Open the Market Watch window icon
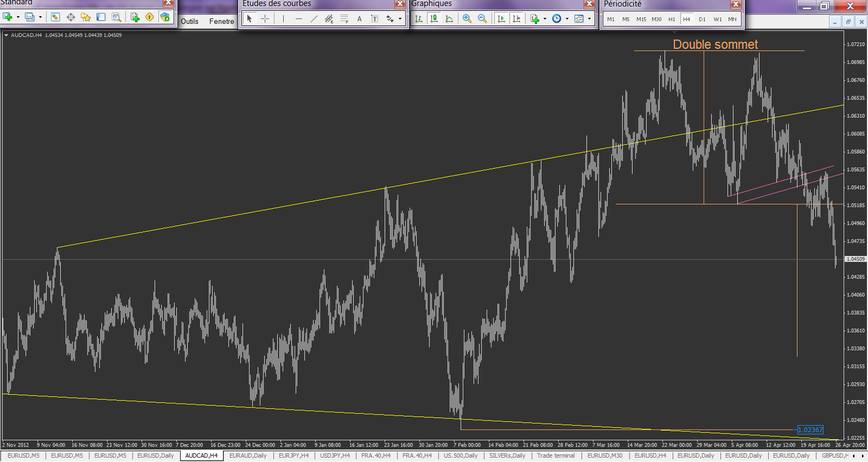 (55, 17)
